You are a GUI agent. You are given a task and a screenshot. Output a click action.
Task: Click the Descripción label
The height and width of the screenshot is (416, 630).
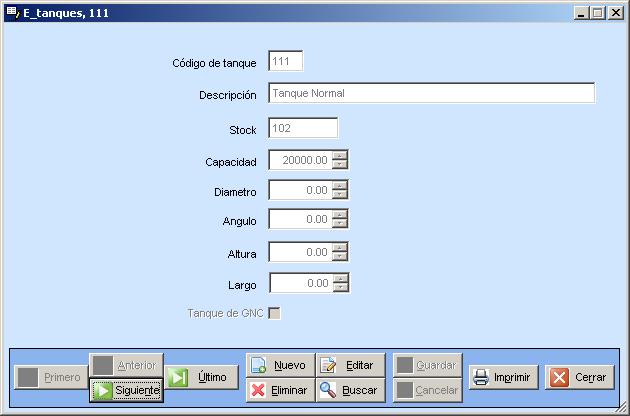pyautogui.click(x=228, y=95)
